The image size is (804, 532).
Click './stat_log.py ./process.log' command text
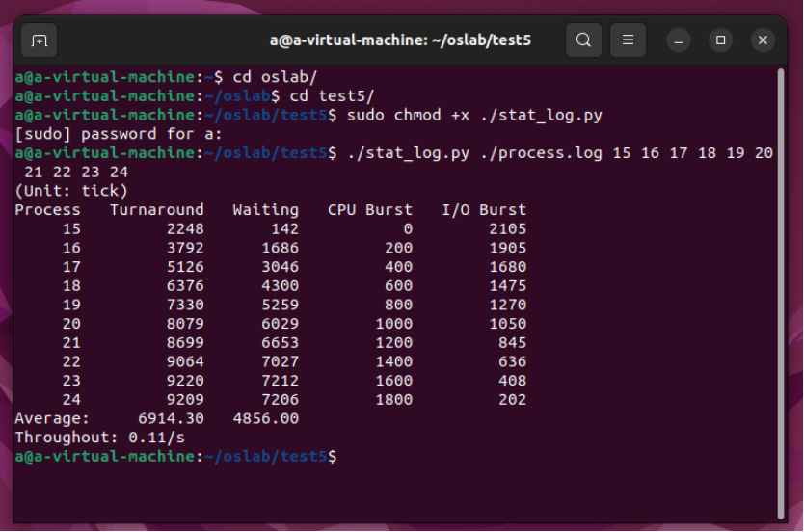click(x=474, y=152)
